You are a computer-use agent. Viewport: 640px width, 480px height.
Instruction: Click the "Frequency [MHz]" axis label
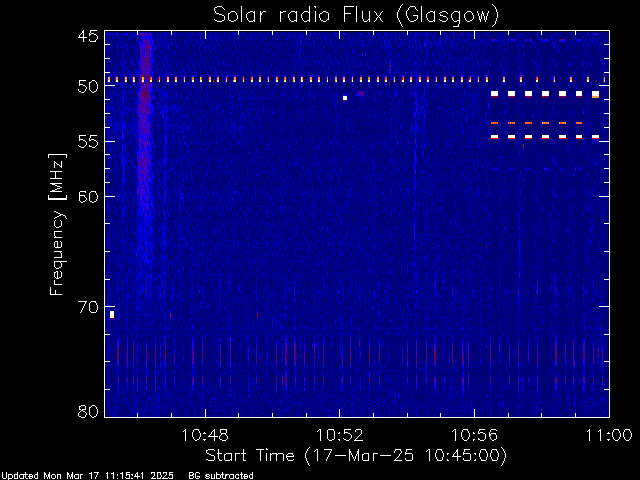(x=57, y=224)
